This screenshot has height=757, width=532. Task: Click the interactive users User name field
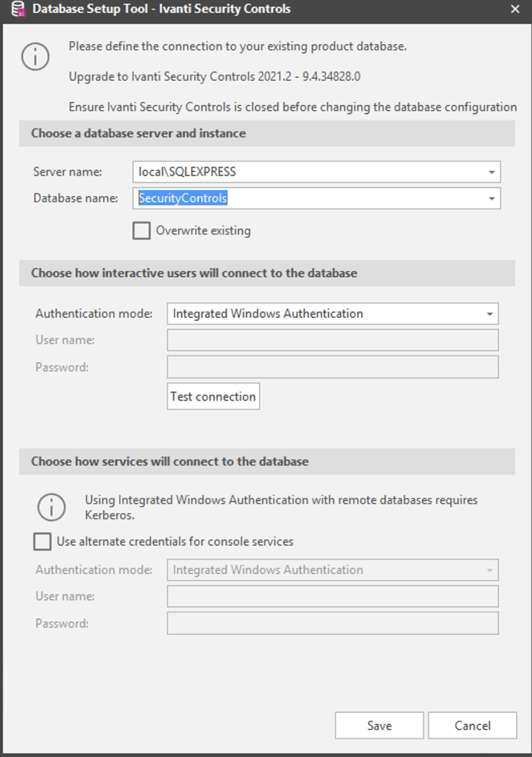[332, 340]
